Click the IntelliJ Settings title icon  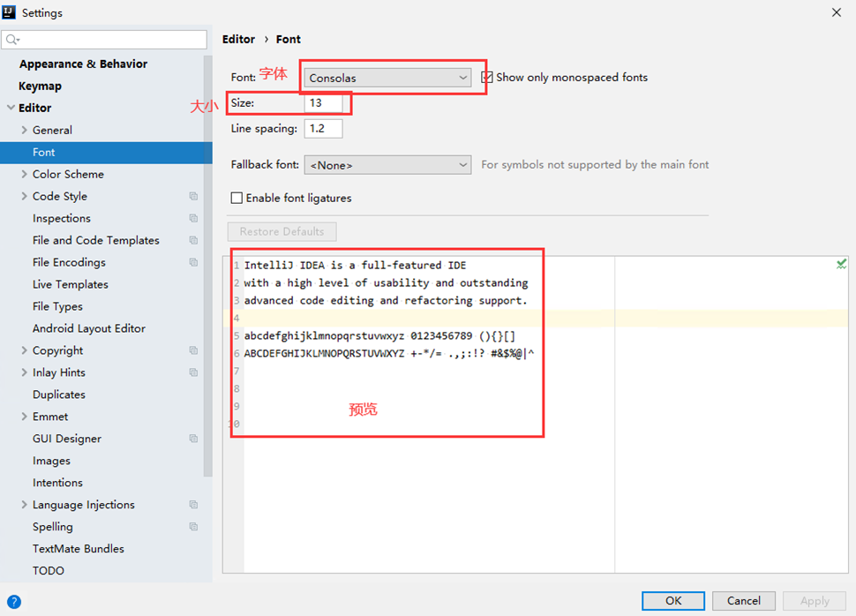click(10, 12)
